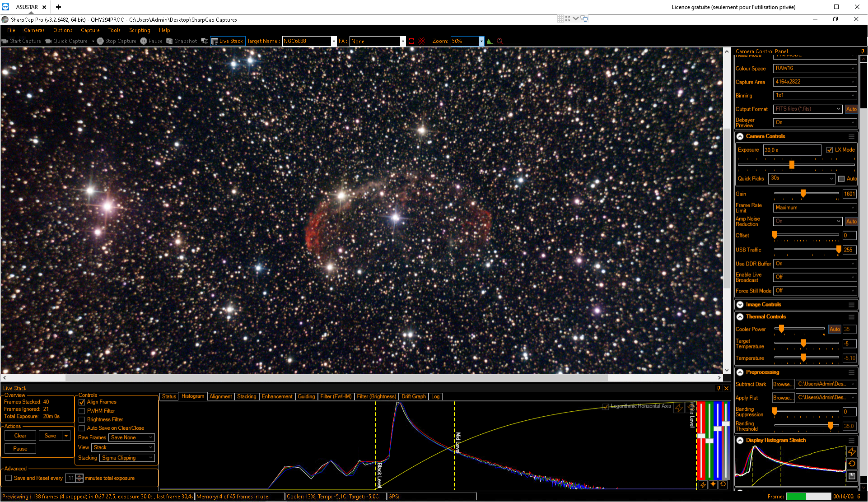Click the Output Format Auto button
This screenshot has width=868, height=502.
[851, 109]
